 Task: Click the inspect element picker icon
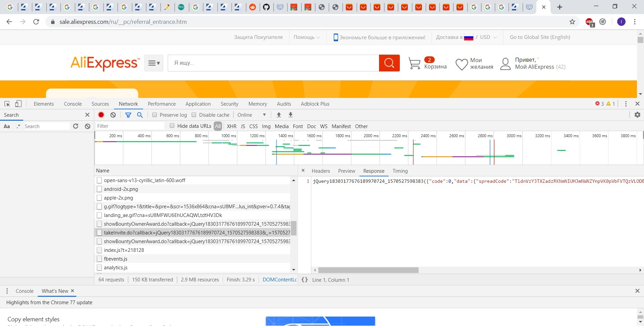coord(7,104)
